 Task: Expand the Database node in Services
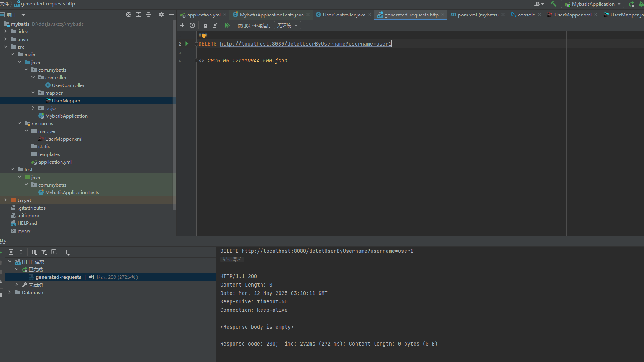pyautogui.click(x=10, y=292)
